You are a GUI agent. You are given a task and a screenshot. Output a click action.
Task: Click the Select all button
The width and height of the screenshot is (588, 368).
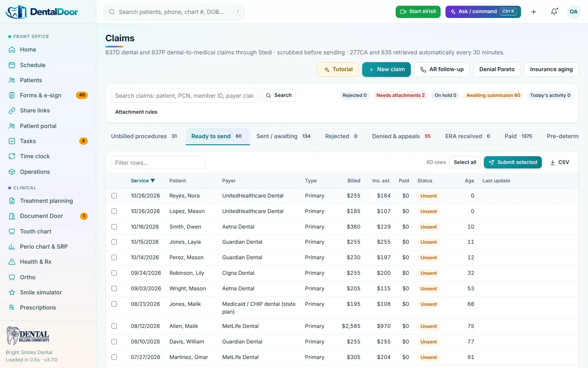[465, 162]
